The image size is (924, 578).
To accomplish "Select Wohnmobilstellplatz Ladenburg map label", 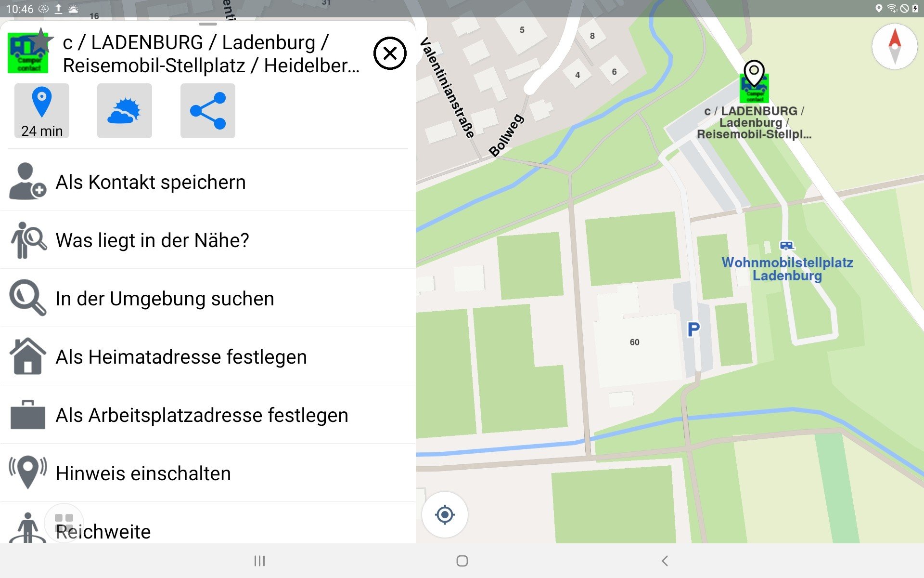I will tap(787, 269).
